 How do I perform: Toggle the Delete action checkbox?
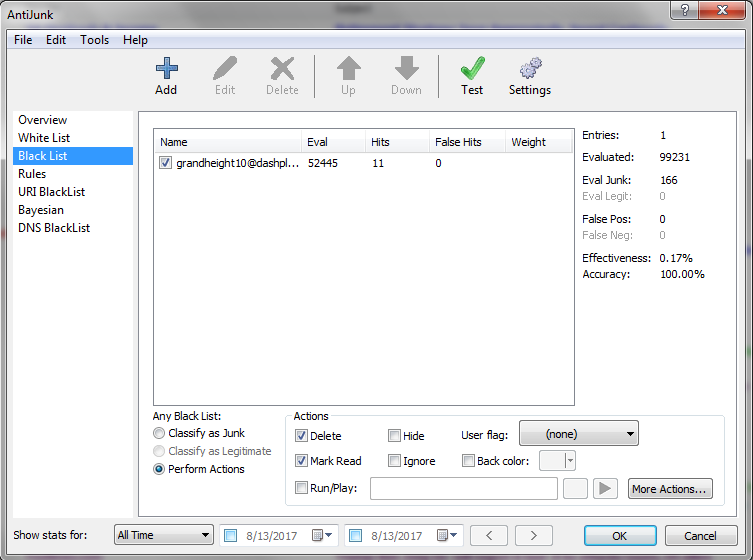coord(301,436)
